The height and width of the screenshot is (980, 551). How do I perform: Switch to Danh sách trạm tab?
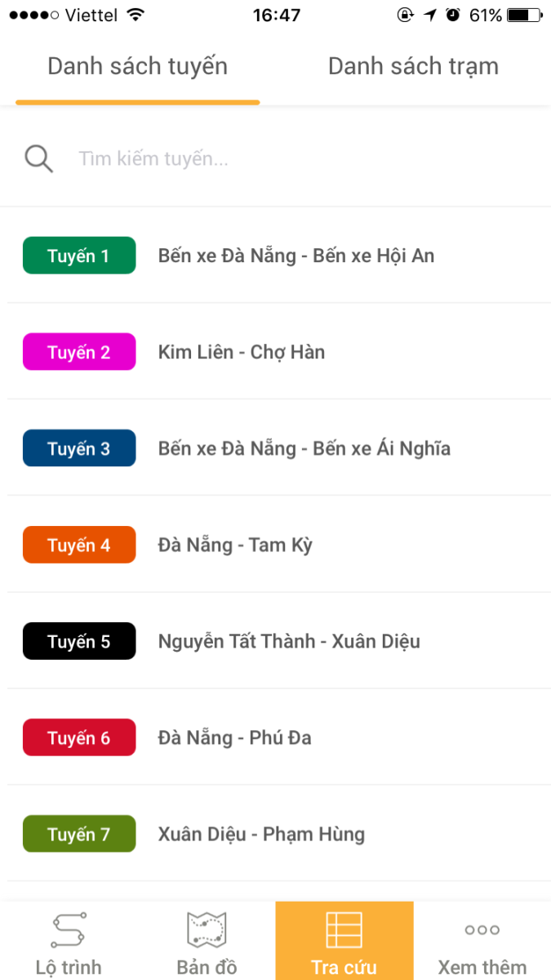click(413, 66)
